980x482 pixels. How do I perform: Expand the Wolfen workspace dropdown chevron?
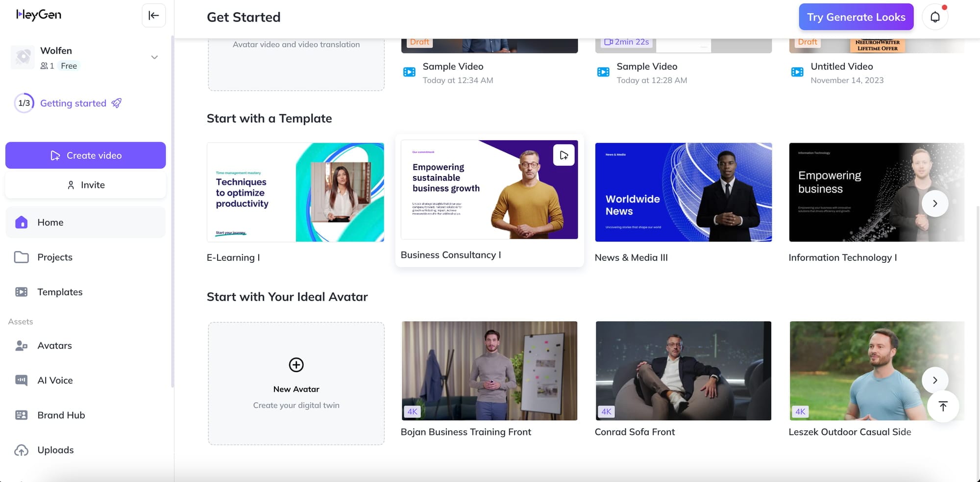click(154, 57)
